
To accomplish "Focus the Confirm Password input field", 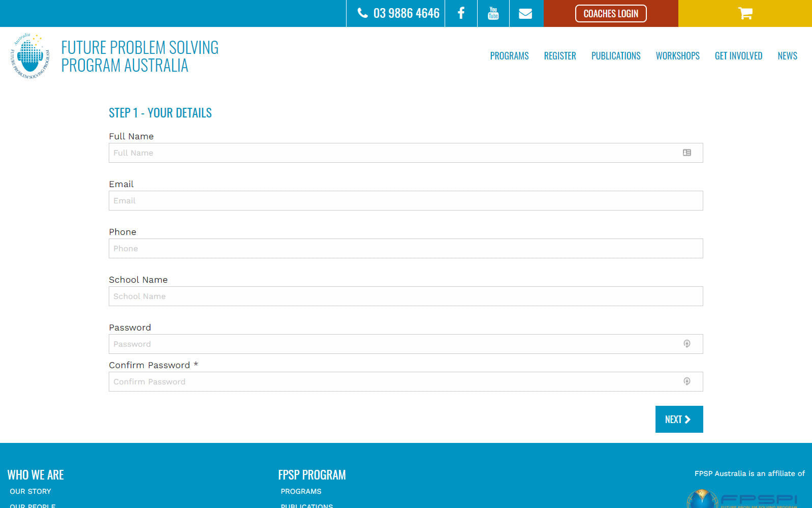I will point(406,382).
